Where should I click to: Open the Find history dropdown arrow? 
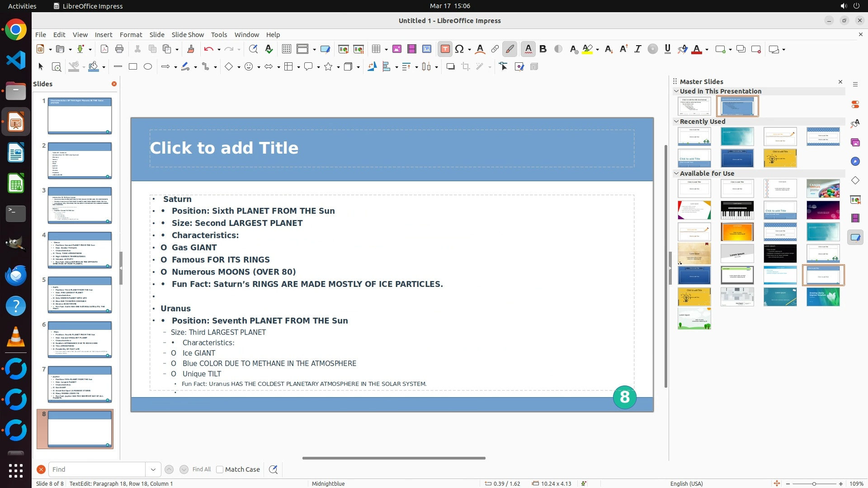point(153,469)
